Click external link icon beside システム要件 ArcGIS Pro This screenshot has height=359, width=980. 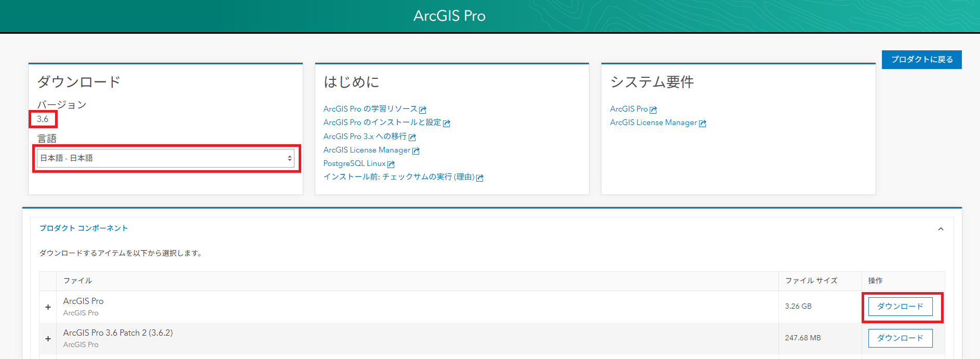(x=653, y=109)
